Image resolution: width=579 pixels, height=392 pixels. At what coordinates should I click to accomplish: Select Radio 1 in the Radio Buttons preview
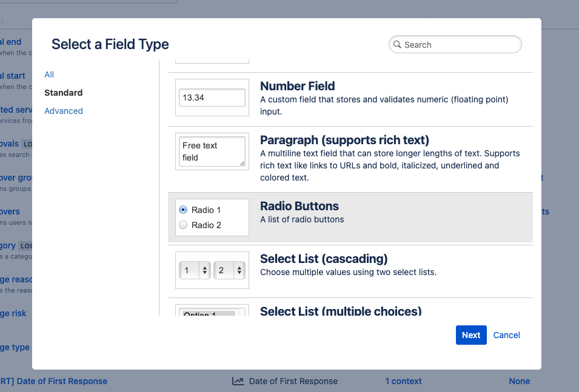183,210
